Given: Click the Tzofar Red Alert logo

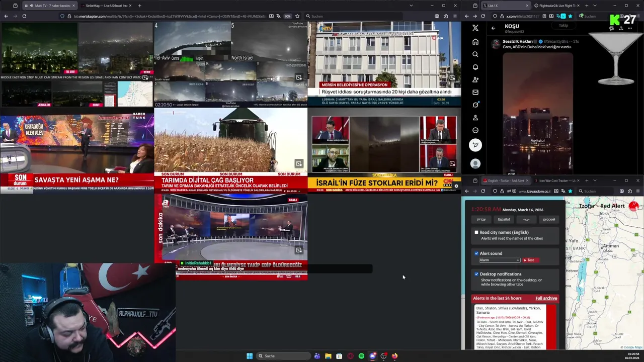Looking at the screenshot, I should click(633, 206).
